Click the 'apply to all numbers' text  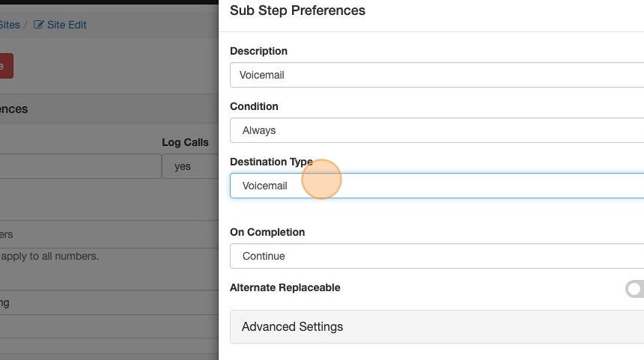coord(49,256)
